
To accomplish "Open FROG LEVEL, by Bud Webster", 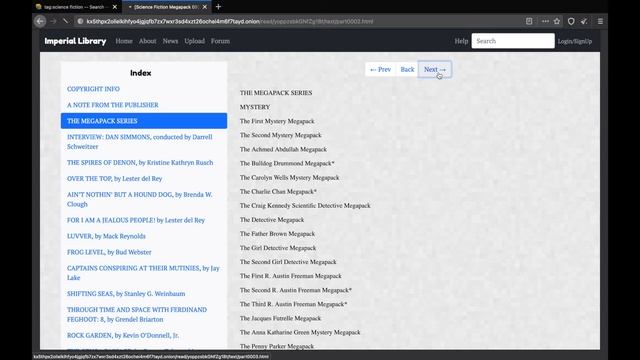I will (109, 252).
